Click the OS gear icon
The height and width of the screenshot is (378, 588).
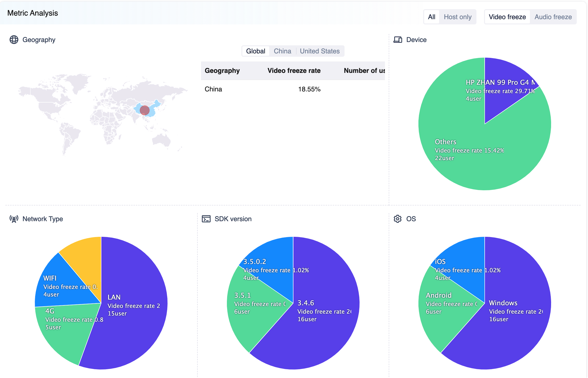coord(398,219)
